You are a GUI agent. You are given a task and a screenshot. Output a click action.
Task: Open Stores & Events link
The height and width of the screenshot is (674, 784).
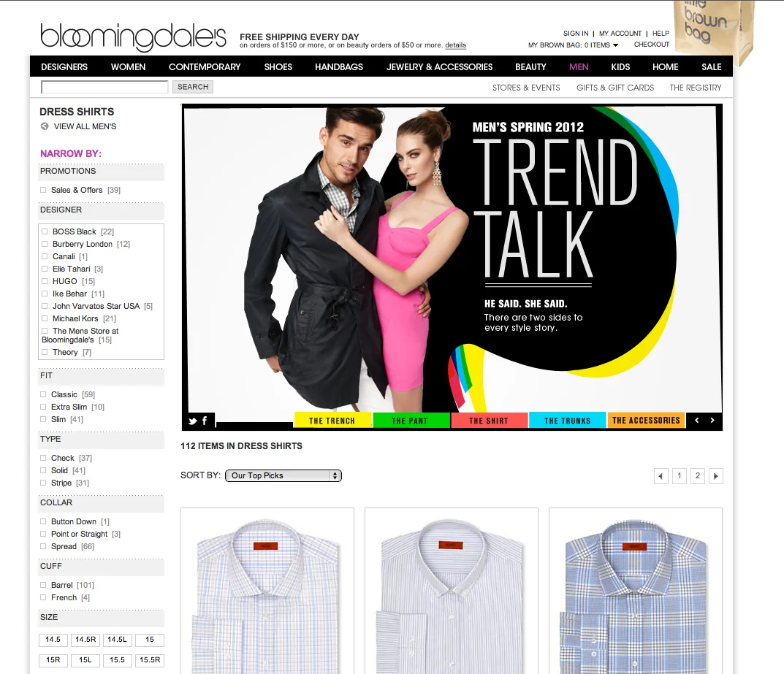click(526, 88)
